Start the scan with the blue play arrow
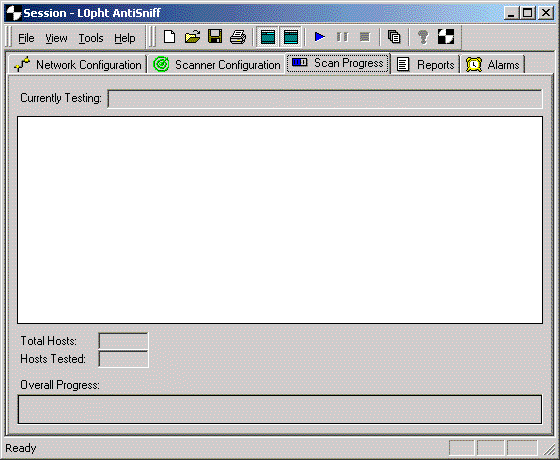The image size is (560, 460). [320, 37]
